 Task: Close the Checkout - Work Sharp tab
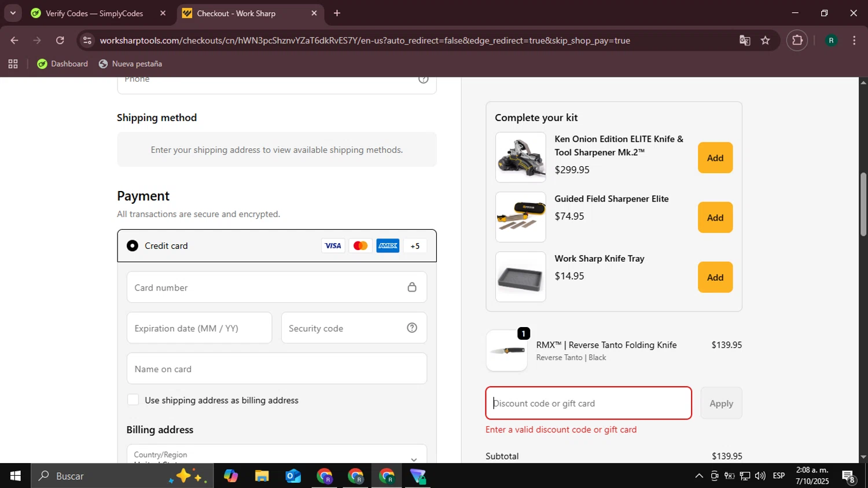point(314,13)
